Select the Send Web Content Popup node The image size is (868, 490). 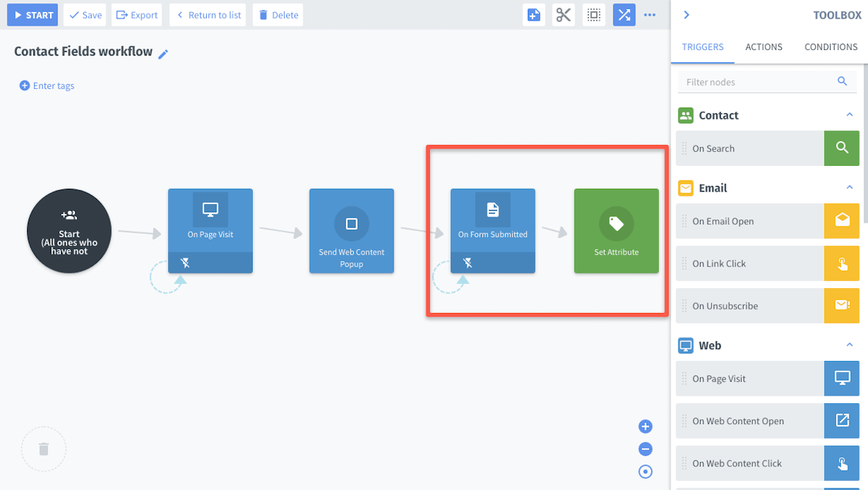click(351, 231)
